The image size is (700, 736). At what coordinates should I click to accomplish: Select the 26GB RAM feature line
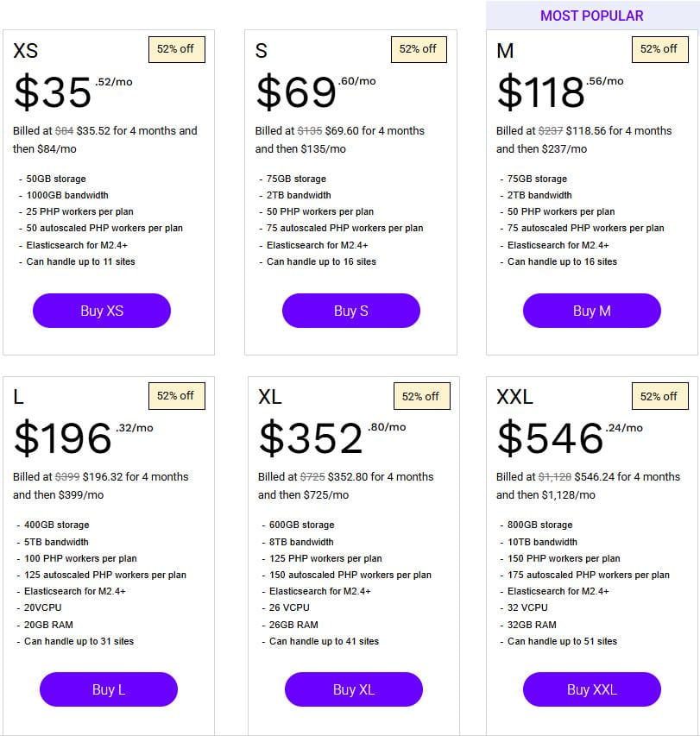[x=293, y=625]
